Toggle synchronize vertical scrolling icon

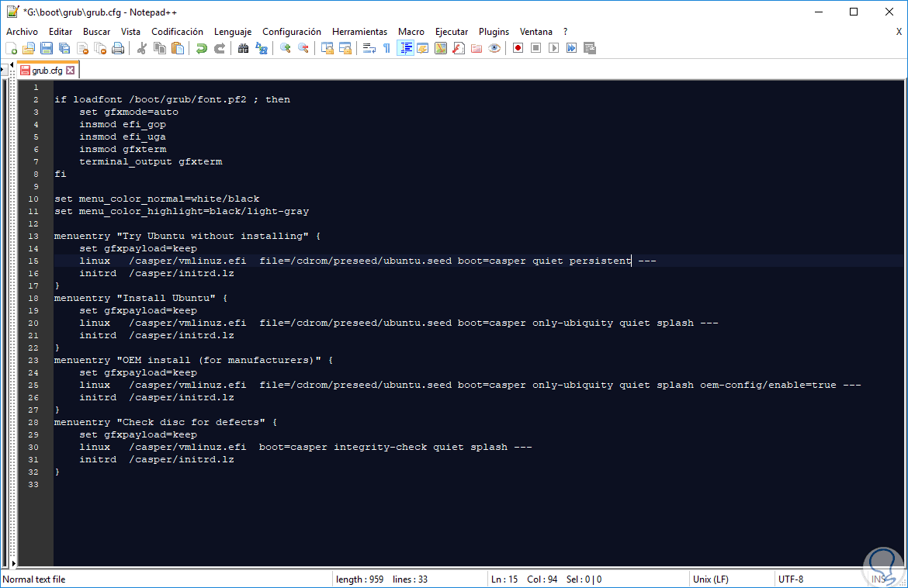pos(328,49)
